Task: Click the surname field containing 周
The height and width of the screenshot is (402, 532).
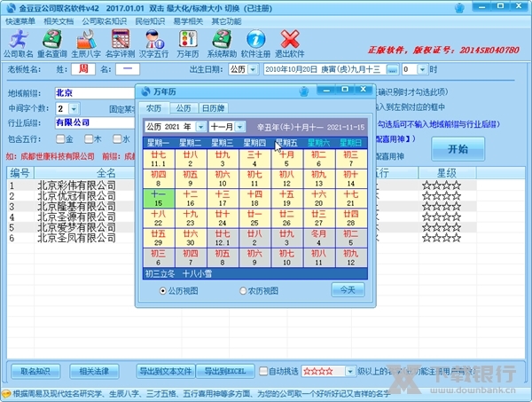Action: click(x=83, y=69)
